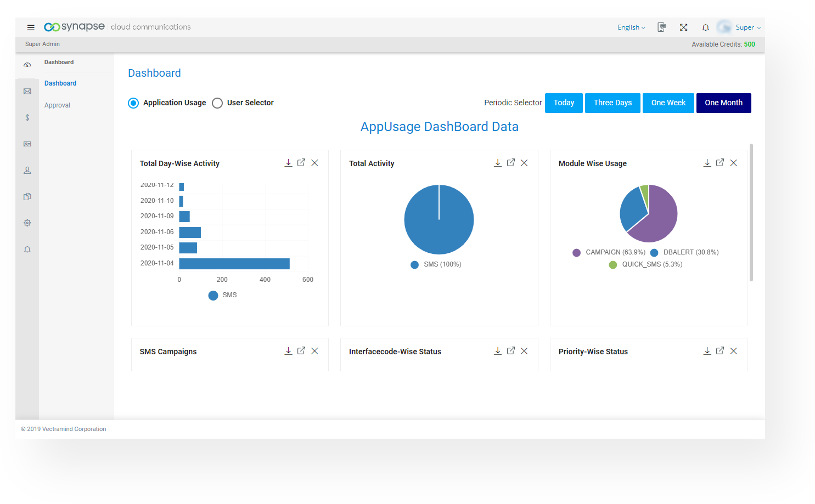Image resolution: width=815 pixels, height=504 pixels.
Task: Open the settings gear in sidebar
Action: (27, 223)
